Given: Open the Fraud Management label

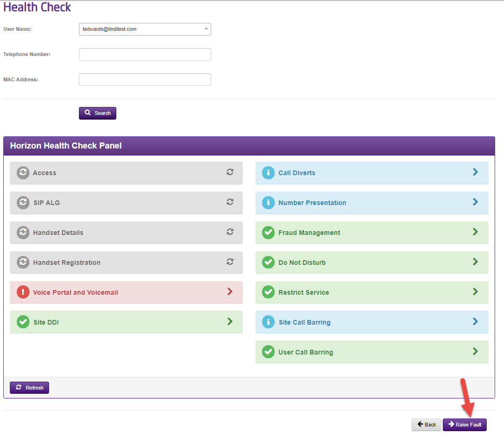Looking at the screenshot, I should tap(309, 233).
